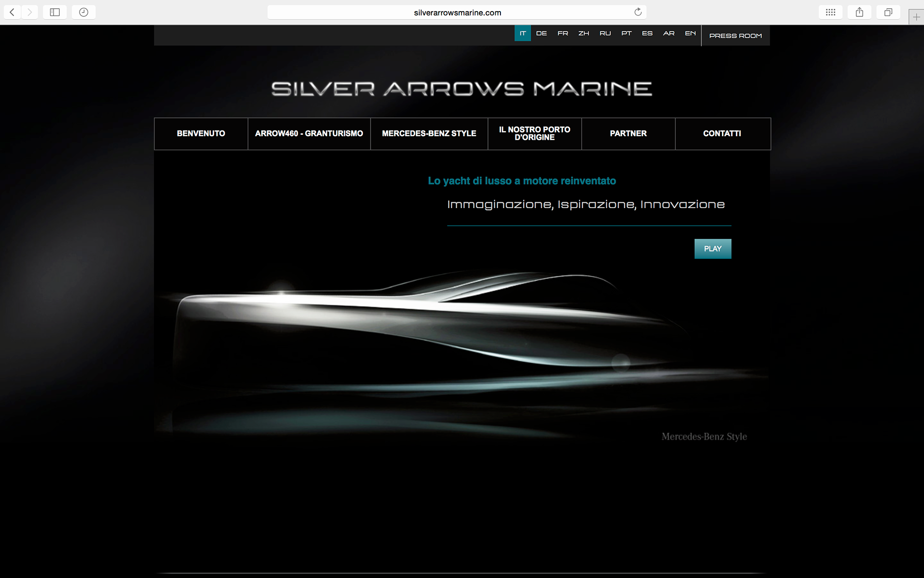Image resolution: width=924 pixels, height=578 pixels.
Task: Open the Contatti page
Action: click(722, 133)
